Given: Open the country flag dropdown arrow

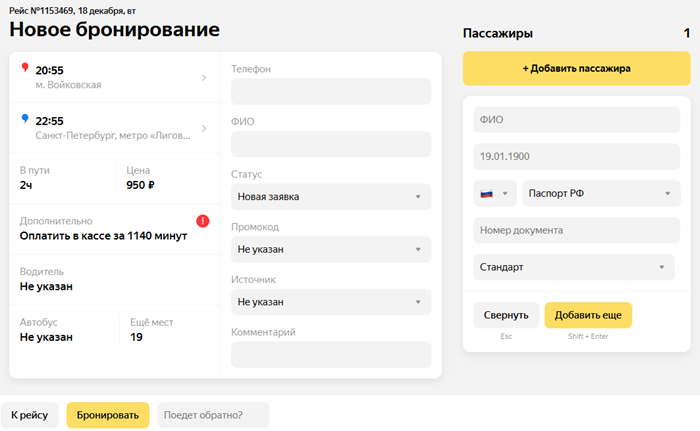Looking at the screenshot, I should pos(505,193).
